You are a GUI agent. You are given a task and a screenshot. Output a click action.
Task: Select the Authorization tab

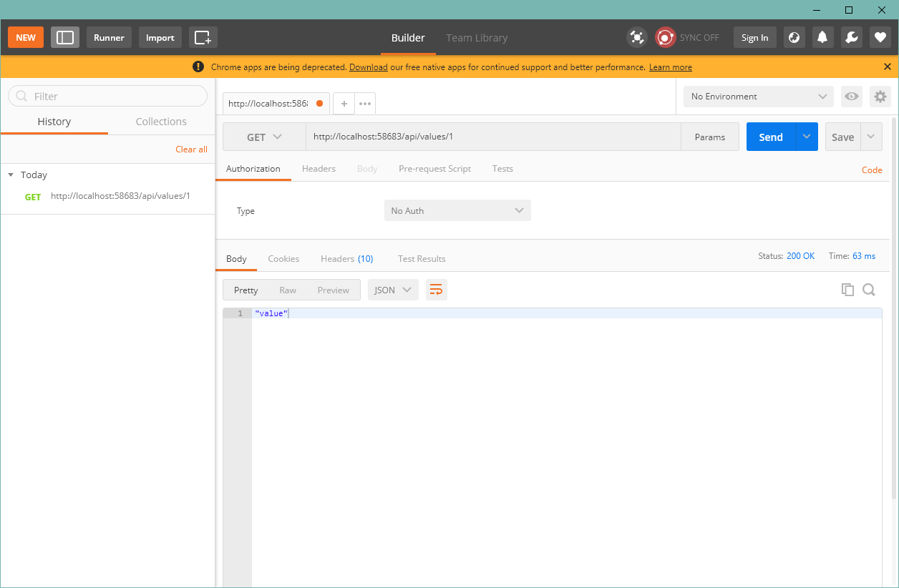(x=253, y=169)
